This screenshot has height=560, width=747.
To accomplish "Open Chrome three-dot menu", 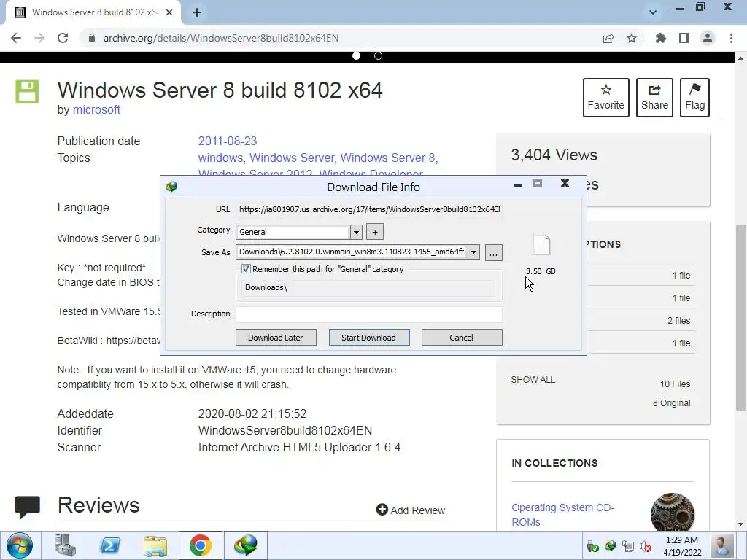I will pos(731,38).
